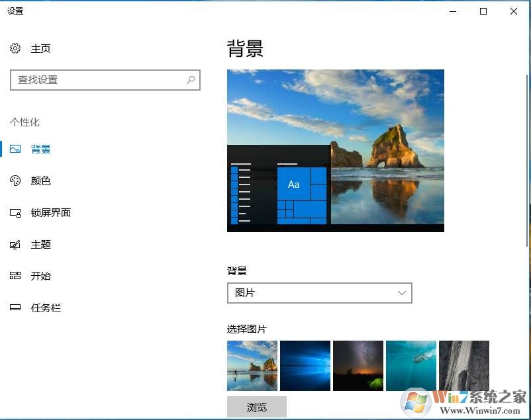
Task: Click the 查找设置 search field
Action: 98,80
